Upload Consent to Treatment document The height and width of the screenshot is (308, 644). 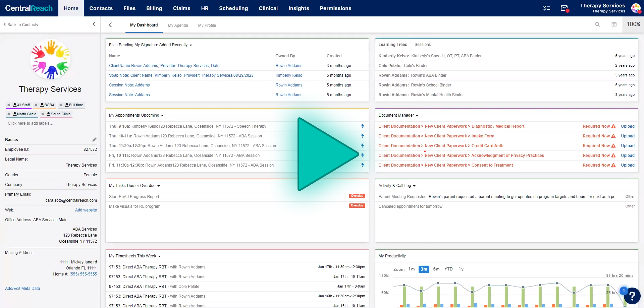[x=628, y=165]
